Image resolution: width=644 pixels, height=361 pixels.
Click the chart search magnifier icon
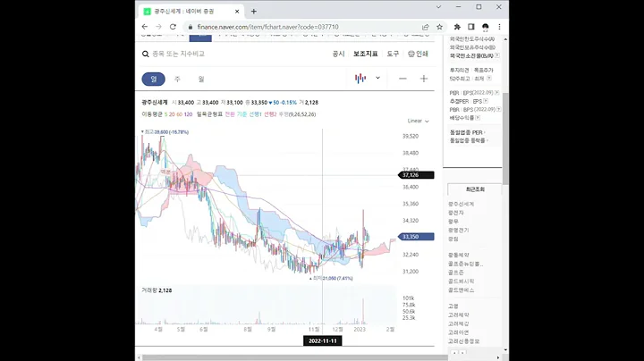click(146, 55)
